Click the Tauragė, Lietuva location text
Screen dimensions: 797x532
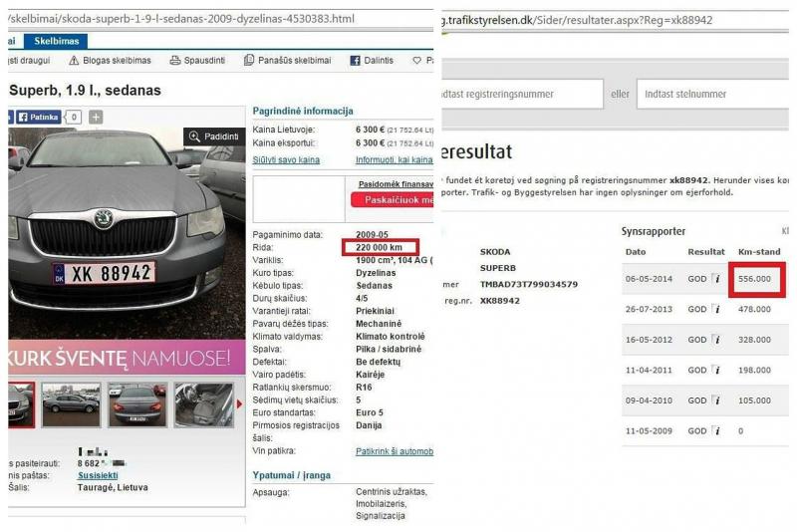(113, 487)
